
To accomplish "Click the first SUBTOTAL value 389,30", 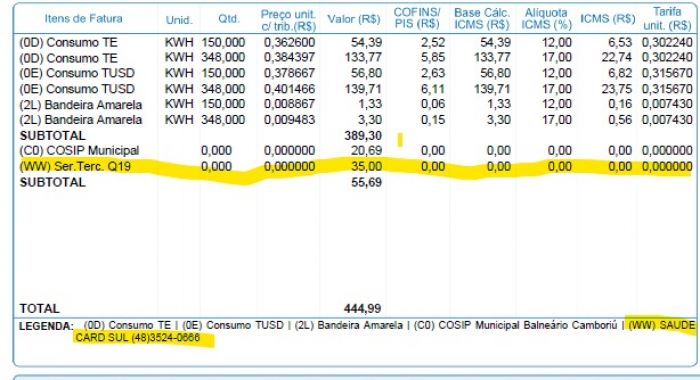I will coord(363,135).
